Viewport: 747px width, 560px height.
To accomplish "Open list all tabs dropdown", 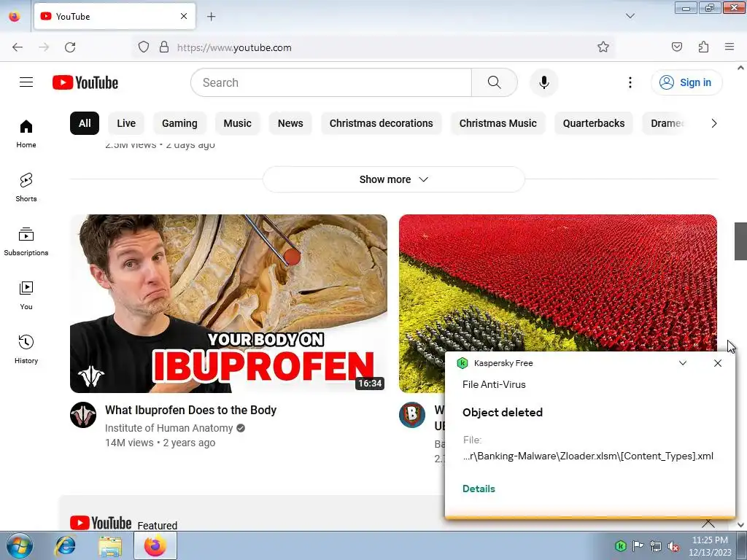I will (x=630, y=16).
